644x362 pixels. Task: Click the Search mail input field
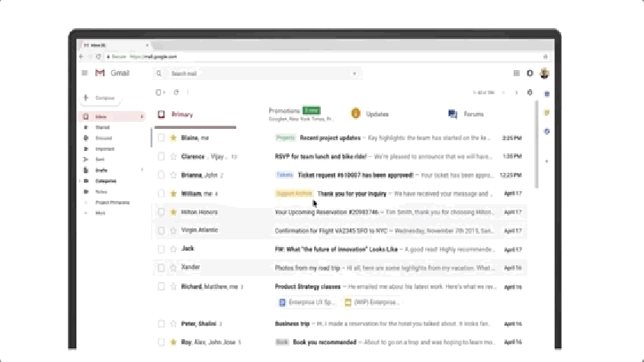pyautogui.click(x=259, y=74)
